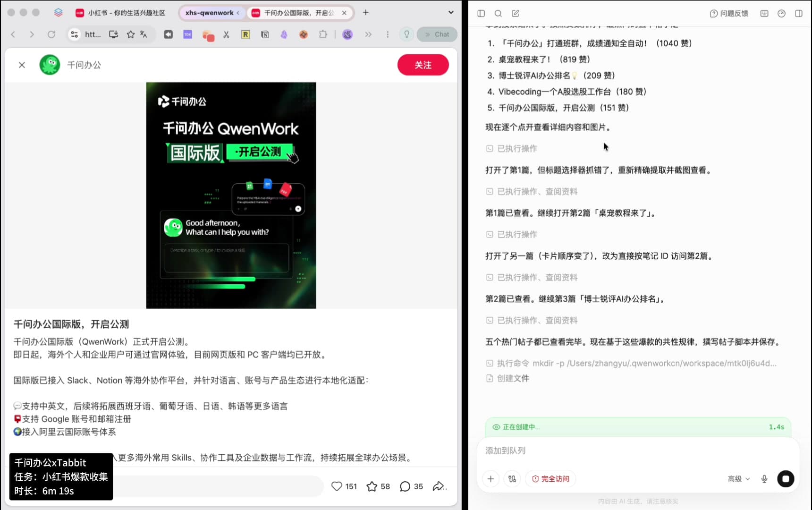
Task: Open search in assistant panel
Action: coord(498,14)
